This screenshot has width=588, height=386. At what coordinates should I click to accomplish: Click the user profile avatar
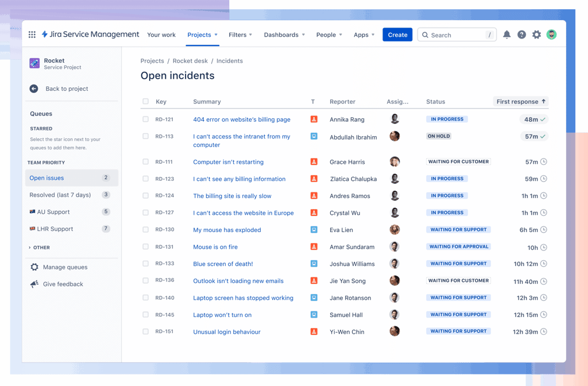click(551, 34)
